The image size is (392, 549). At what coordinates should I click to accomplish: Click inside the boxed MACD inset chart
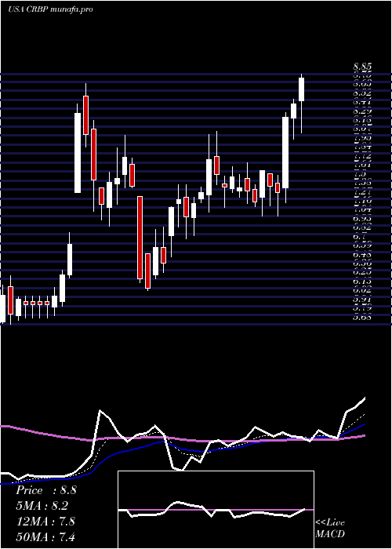[216, 510]
